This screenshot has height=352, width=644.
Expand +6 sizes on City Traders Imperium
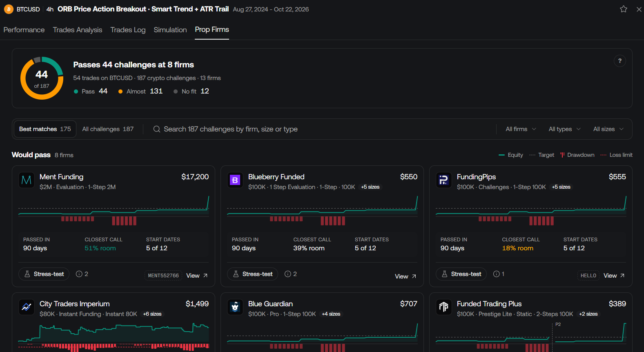pos(152,314)
